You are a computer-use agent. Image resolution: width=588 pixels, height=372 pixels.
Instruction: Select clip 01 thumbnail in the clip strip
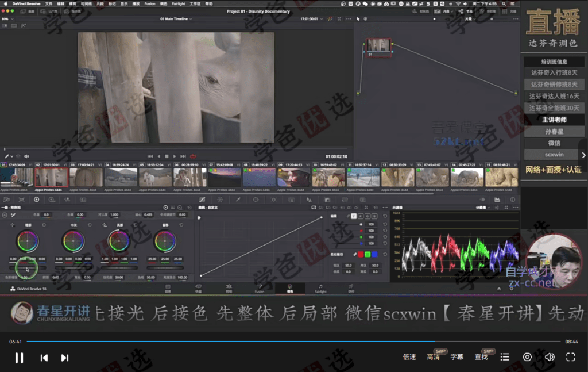point(17,177)
